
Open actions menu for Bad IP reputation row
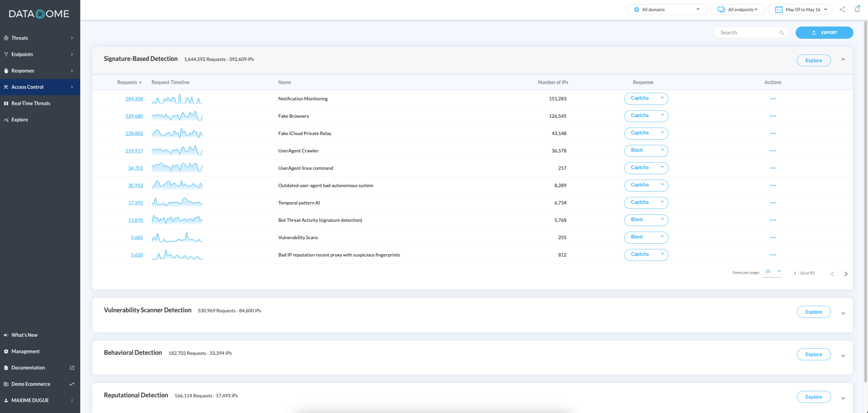click(x=773, y=255)
